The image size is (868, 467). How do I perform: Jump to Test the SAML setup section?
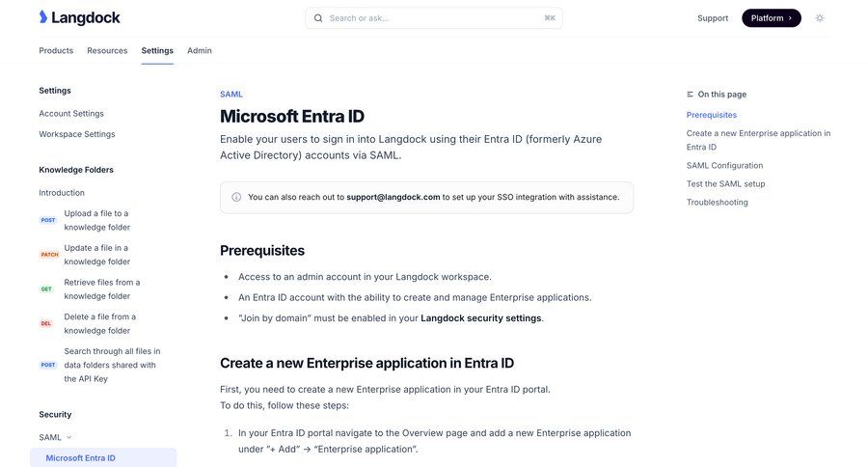pyautogui.click(x=725, y=184)
